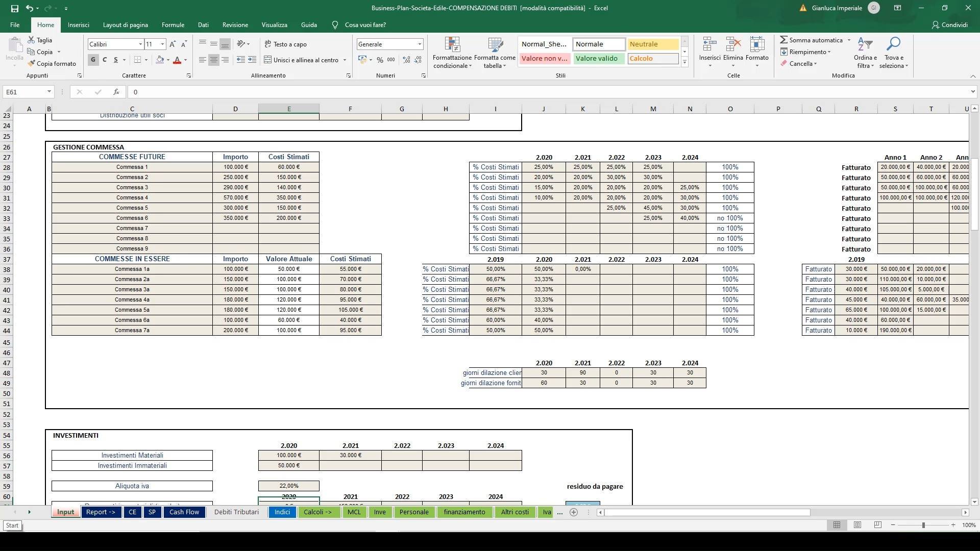Undo the last action
This screenshot has width=980, height=551.
(29, 8)
